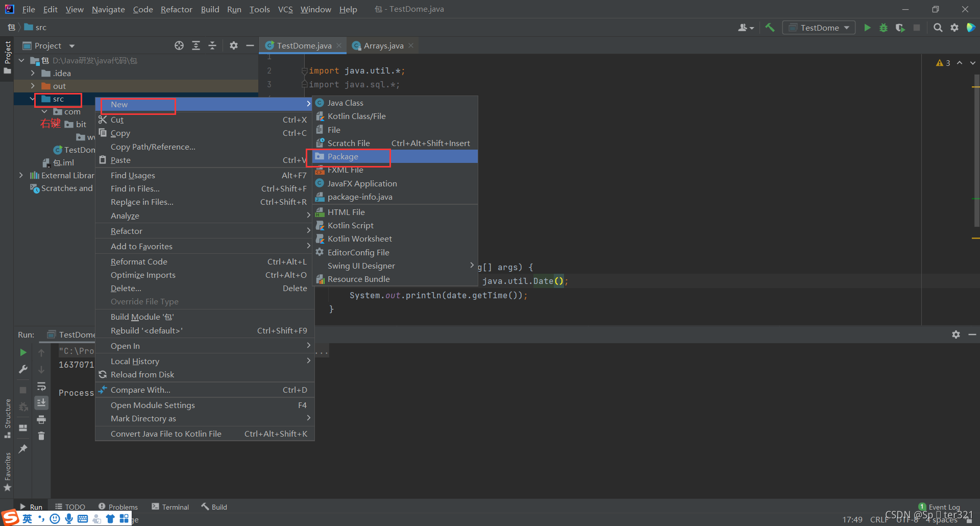
Task: Rerun program in Run panel
Action: 23,352
